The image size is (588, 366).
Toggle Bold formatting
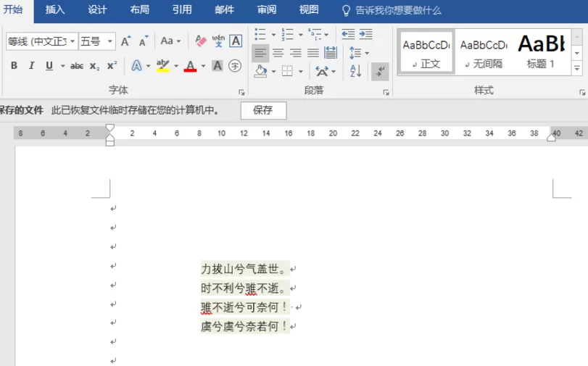click(x=14, y=66)
